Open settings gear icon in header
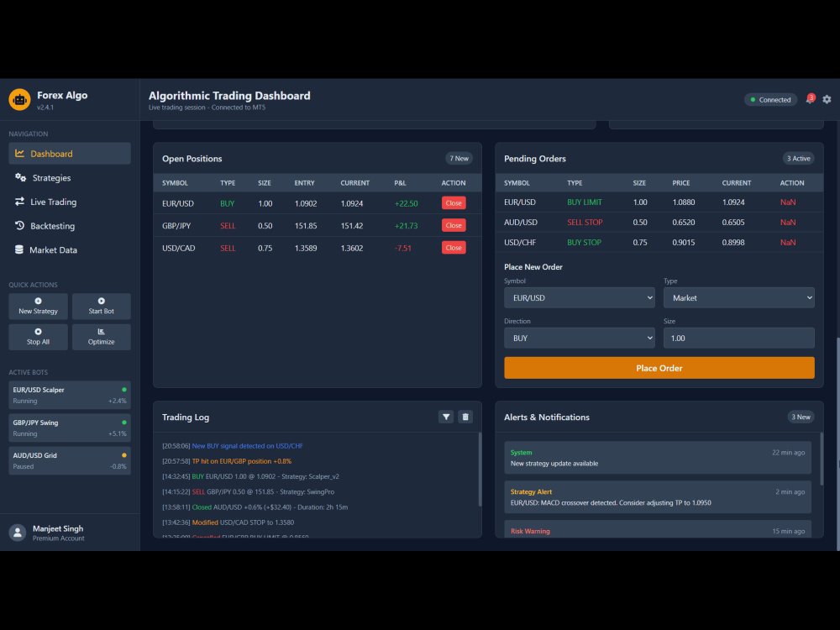Image resolution: width=840 pixels, height=630 pixels. (827, 100)
